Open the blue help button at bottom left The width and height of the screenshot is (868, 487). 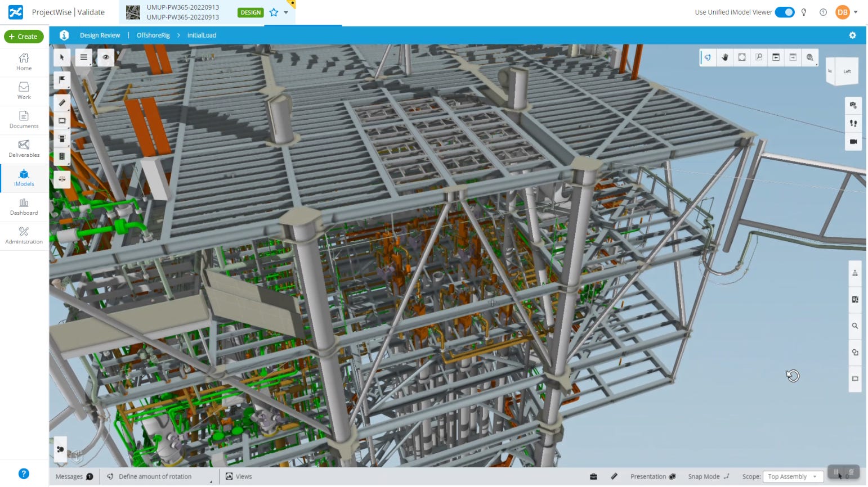pyautogui.click(x=24, y=474)
